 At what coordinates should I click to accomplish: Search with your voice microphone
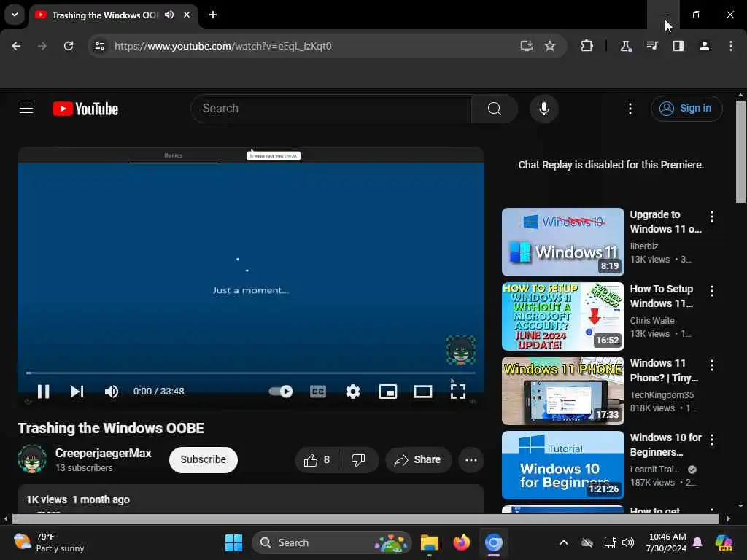544,109
